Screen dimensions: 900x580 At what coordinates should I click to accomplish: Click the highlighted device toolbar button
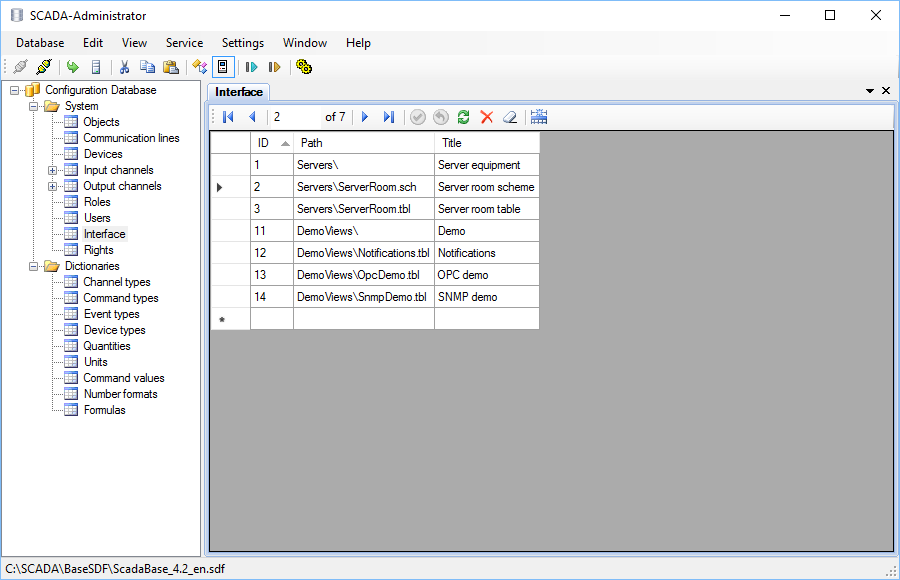tap(223, 67)
